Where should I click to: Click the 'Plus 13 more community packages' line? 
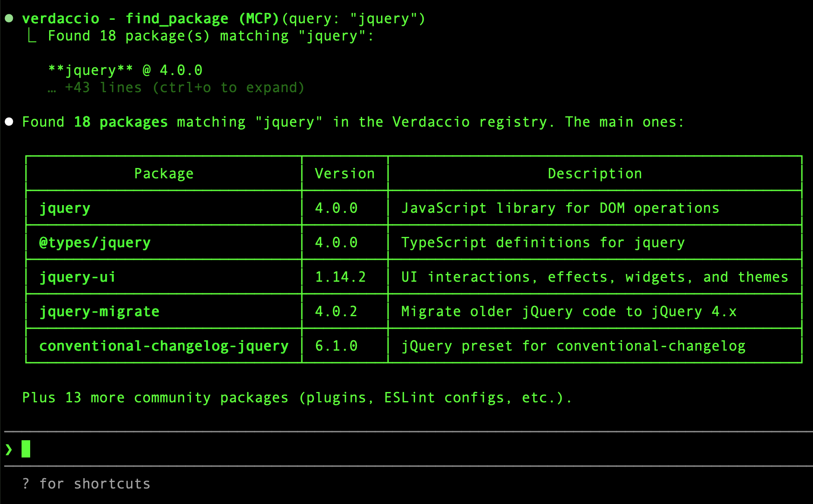pos(297,398)
